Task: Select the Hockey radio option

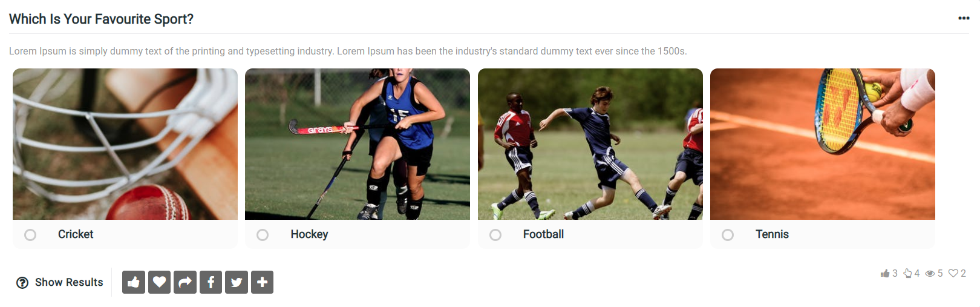Action: click(x=263, y=235)
